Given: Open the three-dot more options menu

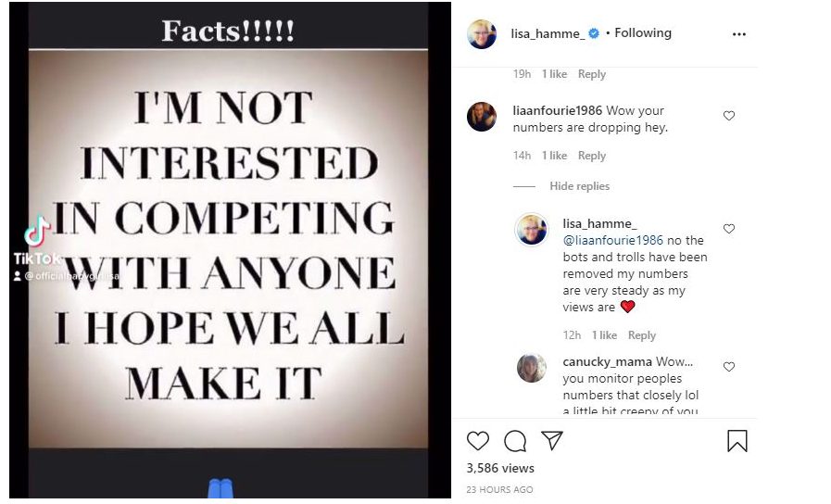Looking at the screenshot, I should pyautogui.click(x=738, y=34).
